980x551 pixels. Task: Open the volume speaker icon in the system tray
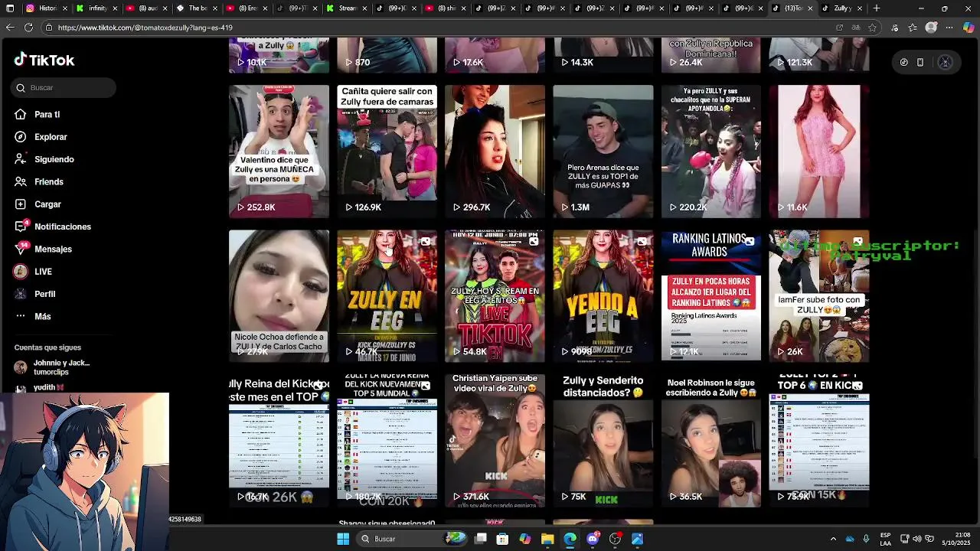pos(917,539)
